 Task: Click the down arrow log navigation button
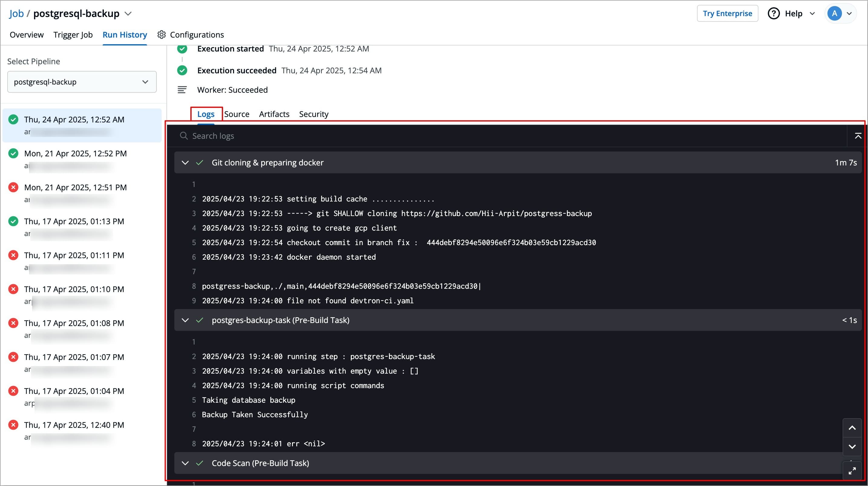852,447
